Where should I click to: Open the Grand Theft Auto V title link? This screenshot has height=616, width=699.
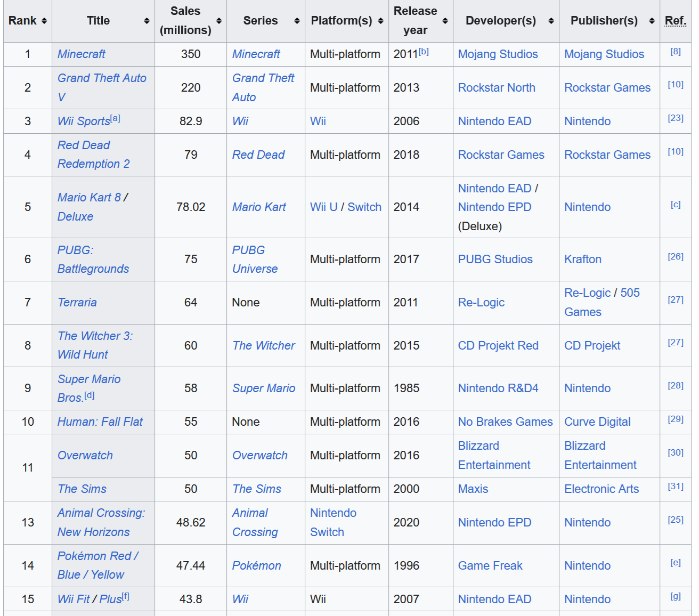tap(102, 87)
